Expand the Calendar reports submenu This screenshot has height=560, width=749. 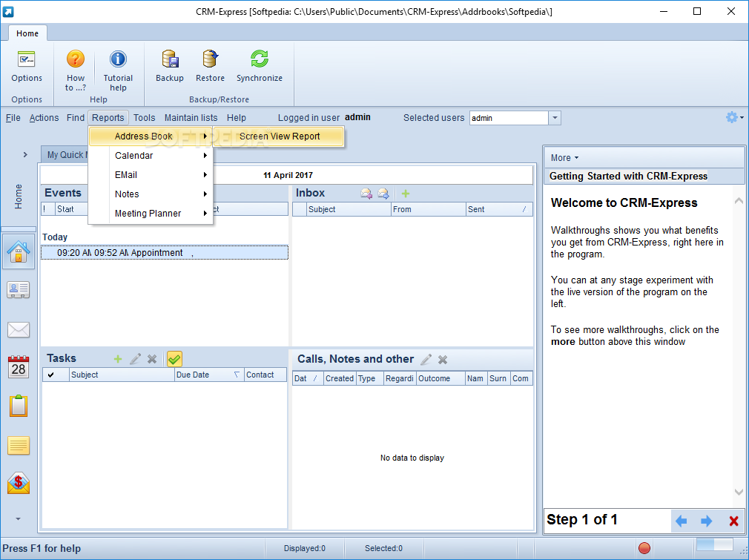click(x=151, y=155)
